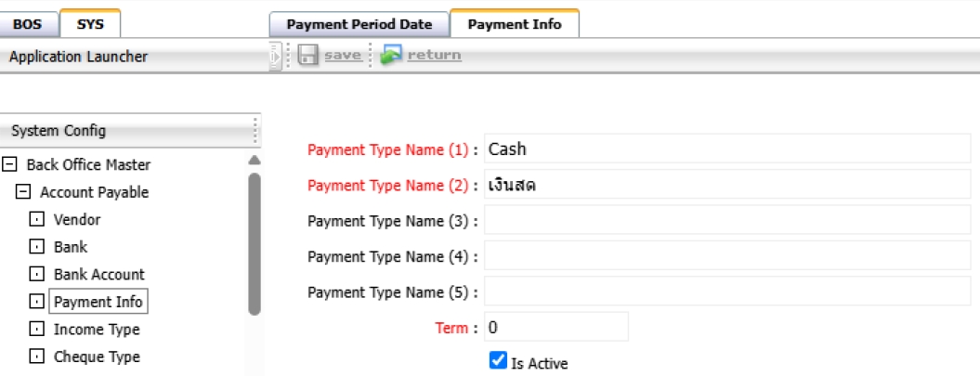Viewport: 980px width, 376px height.
Task: Collapse the Account Payable tree node
Action: pos(23,193)
